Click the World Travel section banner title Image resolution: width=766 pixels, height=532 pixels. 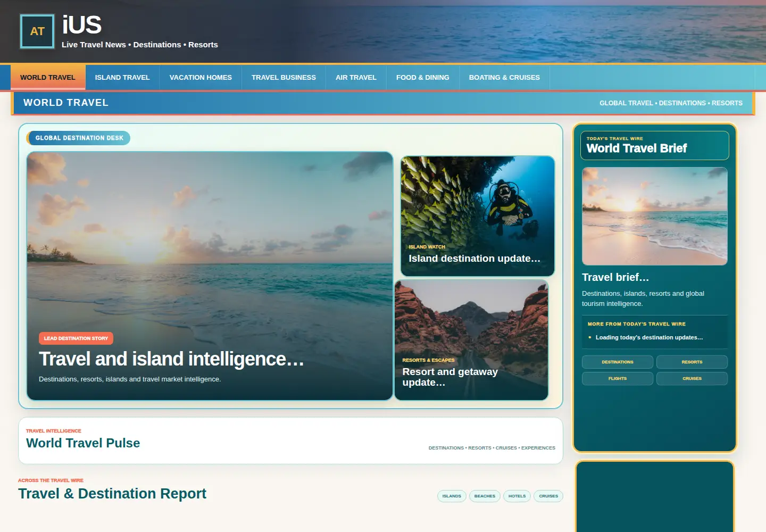click(x=66, y=103)
